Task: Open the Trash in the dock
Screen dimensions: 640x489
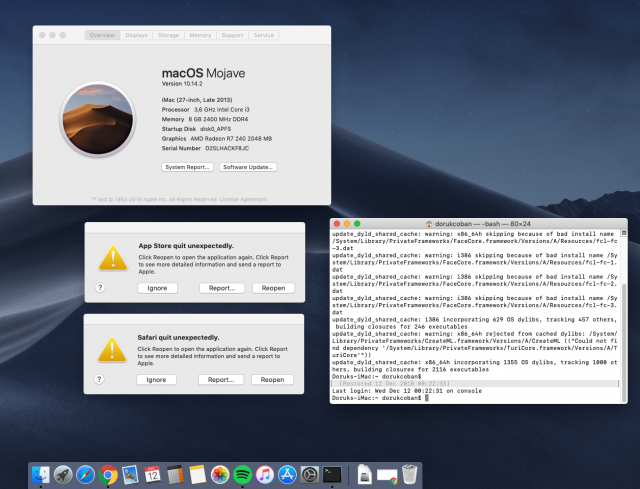Action: (408, 474)
